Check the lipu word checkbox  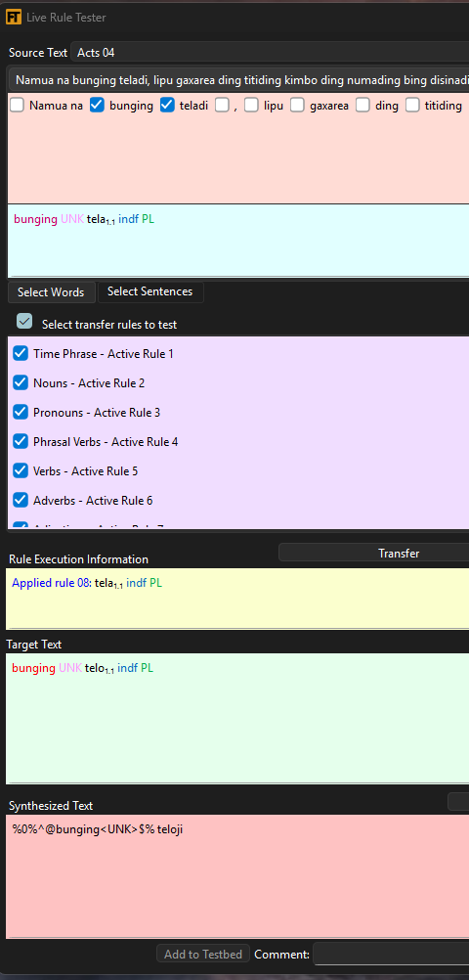252,106
